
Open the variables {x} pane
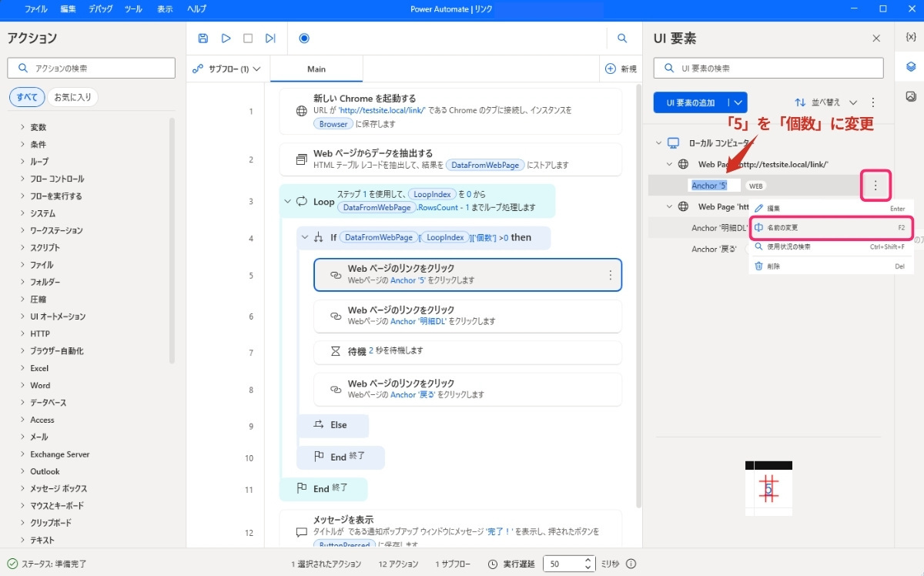[911, 37]
